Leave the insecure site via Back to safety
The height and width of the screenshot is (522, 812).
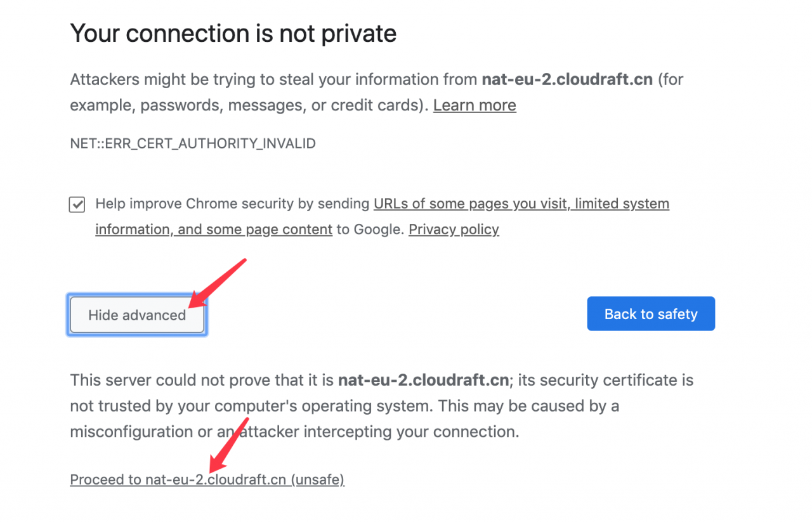click(x=650, y=313)
